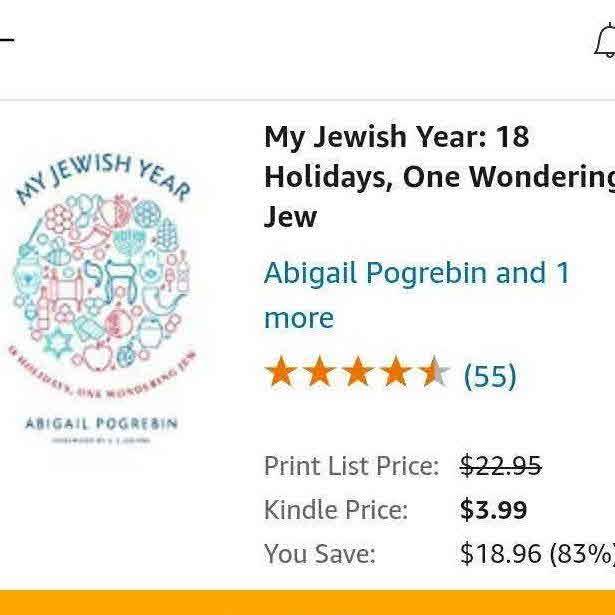The image size is (615, 615).
Task: Open the (55) customer reviews link
Action: coord(490,376)
